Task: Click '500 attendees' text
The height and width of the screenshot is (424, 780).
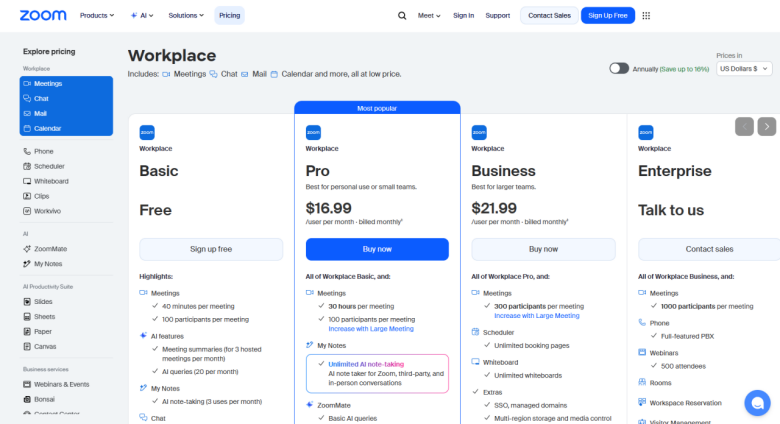Action: click(x=683, y=366)
